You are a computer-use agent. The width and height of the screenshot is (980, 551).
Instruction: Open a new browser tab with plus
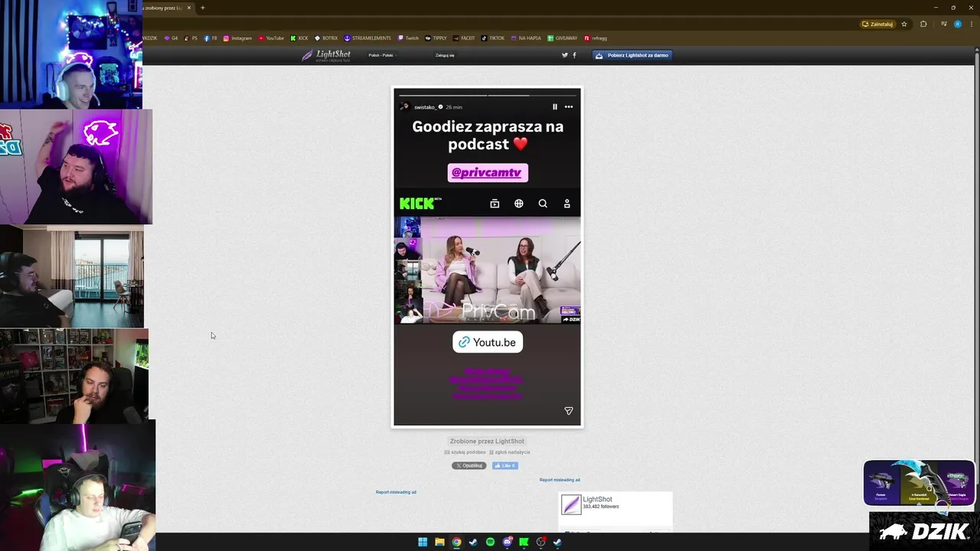pos(202,8)
